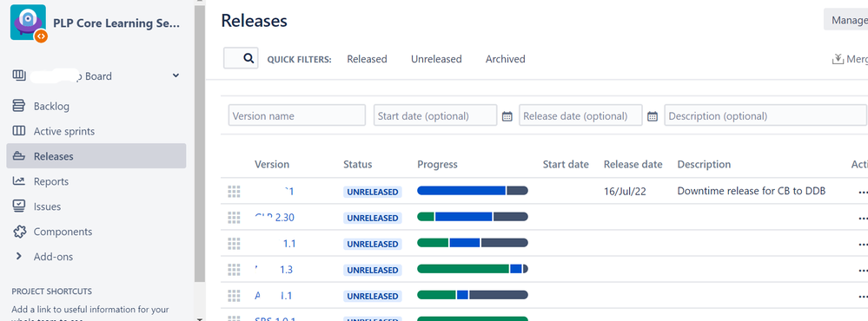
Task: Click the Status column header
Action: coord(358,164)
